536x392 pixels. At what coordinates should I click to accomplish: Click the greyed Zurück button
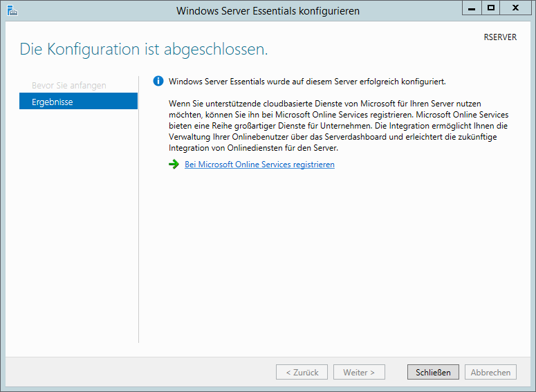pyautogui.click(x=302, y=372)
